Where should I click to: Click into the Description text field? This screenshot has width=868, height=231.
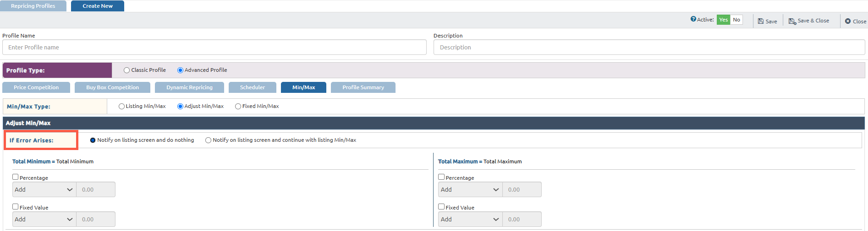pyautogui.click(x=649, y=47)
